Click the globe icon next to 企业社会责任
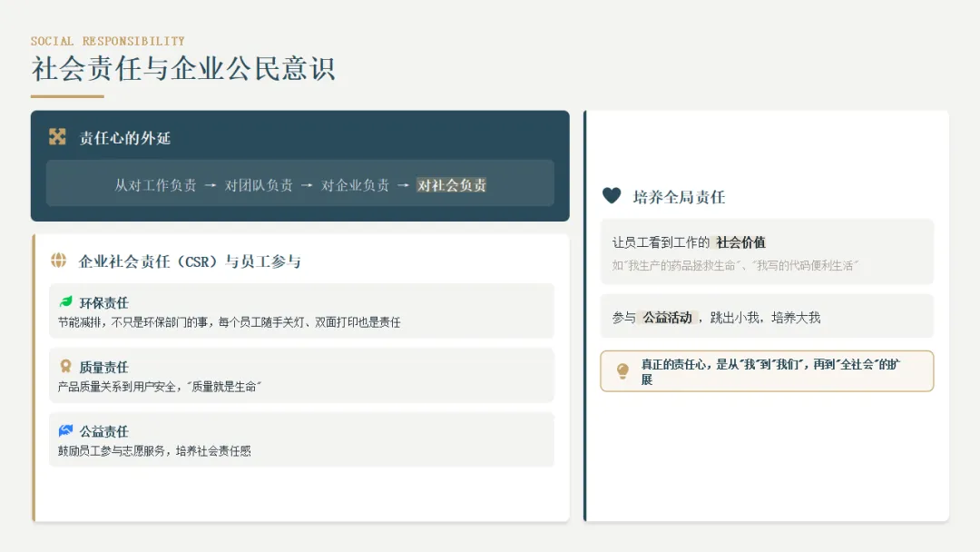980x552 pixels. pos(58,260)
